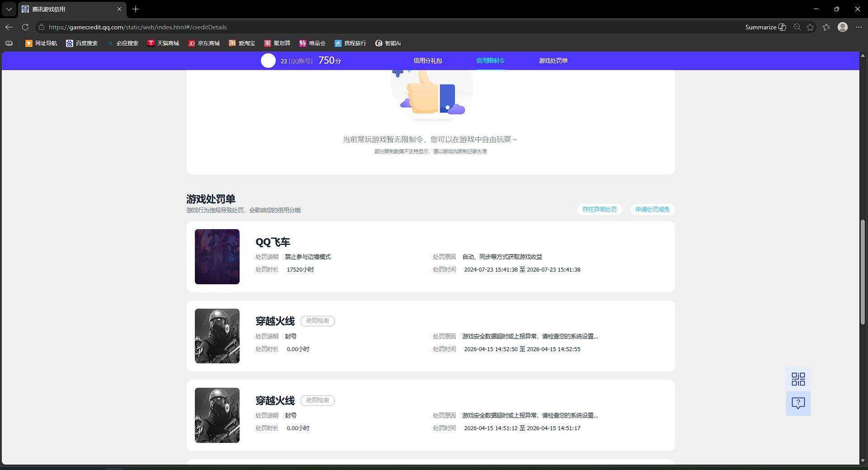The height and width of the screenshot is (470, 868).
Task: Click the Summarize button in the toolbar
Action: tap(765, 27)
